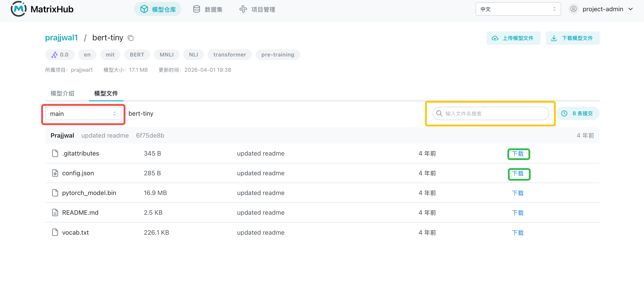
Task: Click the file name search field
Action: point(490,113)
